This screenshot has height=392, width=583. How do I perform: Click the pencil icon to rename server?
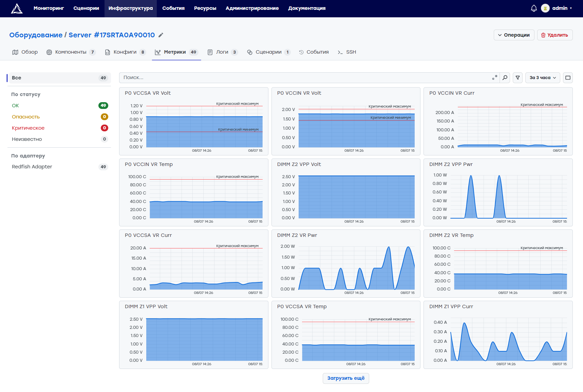[161, 35]
